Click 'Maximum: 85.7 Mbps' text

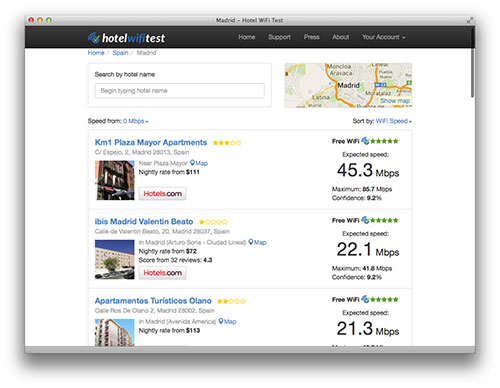pyautogui.click(x=362, y=189)
